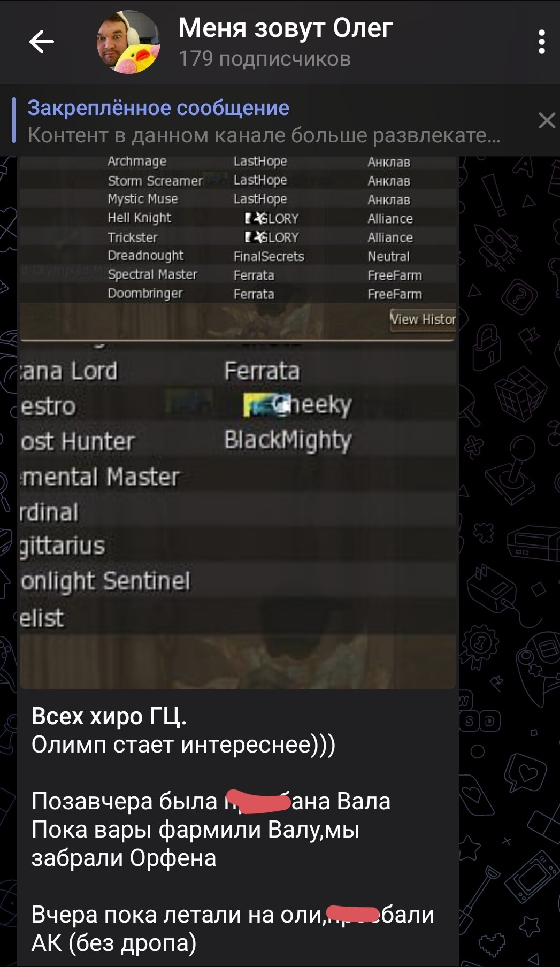Tap the text АК (без дропа)
Viewport: 560px width, 967px height.
coord(114,942)
